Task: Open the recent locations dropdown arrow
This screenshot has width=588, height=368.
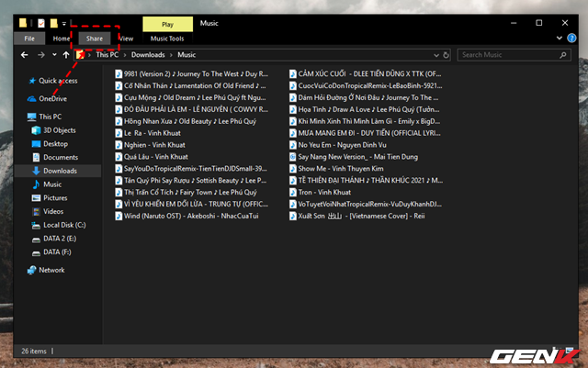Action: 54,55
